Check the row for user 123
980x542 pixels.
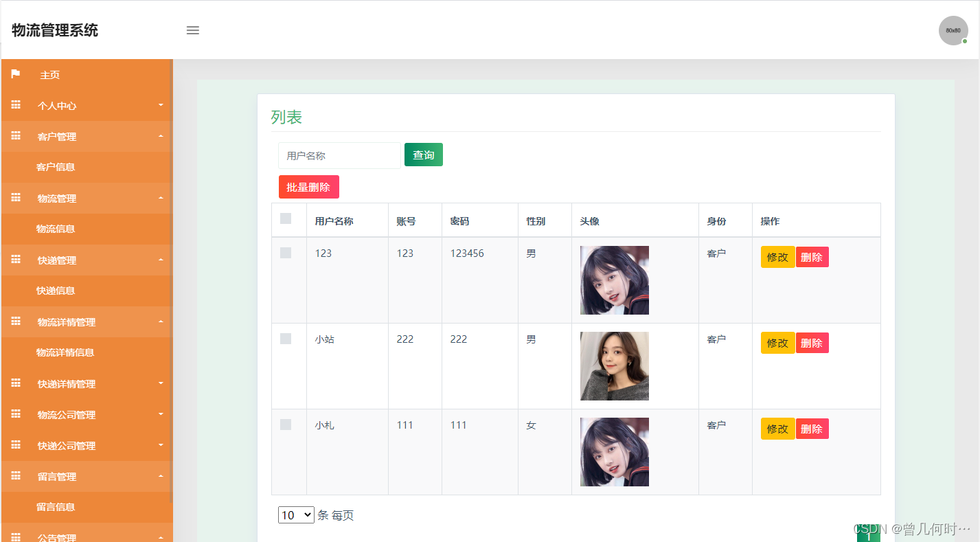click(x=286, y=253)
